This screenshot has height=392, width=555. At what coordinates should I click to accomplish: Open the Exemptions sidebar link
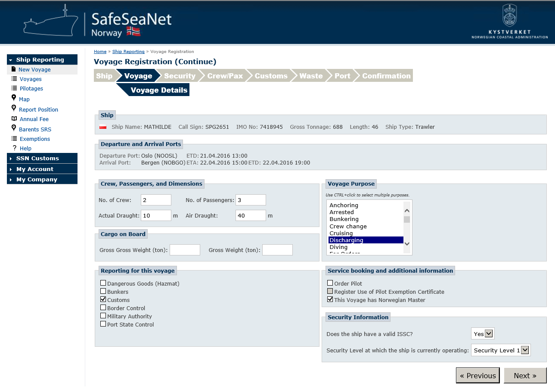click(x=35, y=139)
